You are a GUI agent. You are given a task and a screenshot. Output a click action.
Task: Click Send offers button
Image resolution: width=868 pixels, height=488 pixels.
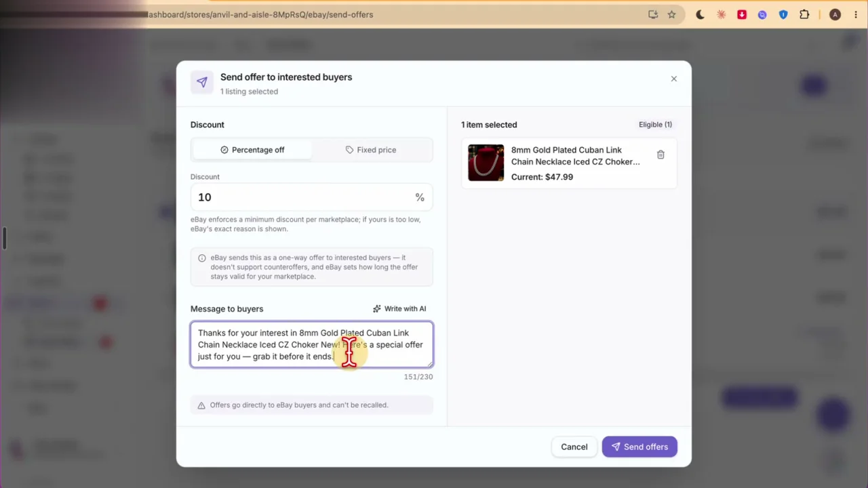coord(639,447)
